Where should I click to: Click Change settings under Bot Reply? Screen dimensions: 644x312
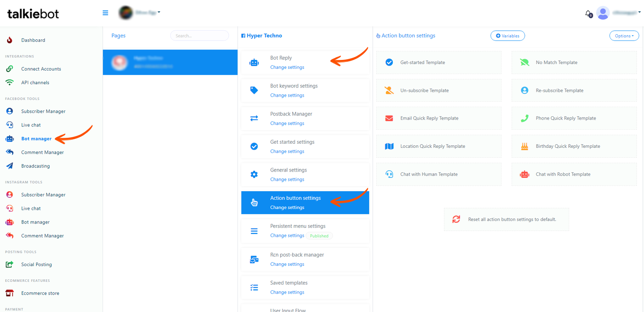pyautogui.click(x=287, y=67)
